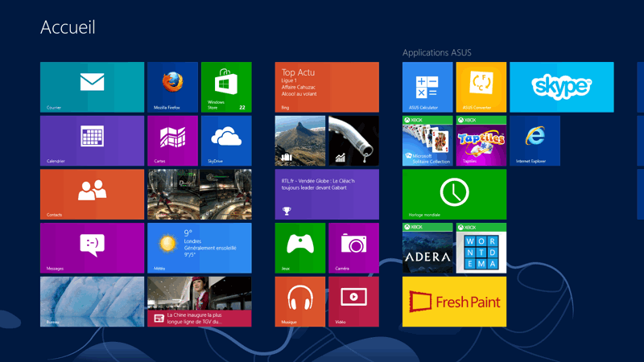Open the mountain travel tile

click(299, 141)
